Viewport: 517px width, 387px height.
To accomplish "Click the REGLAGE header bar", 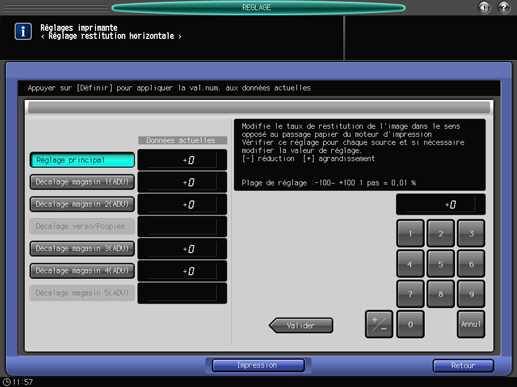I will coord(258,7).
